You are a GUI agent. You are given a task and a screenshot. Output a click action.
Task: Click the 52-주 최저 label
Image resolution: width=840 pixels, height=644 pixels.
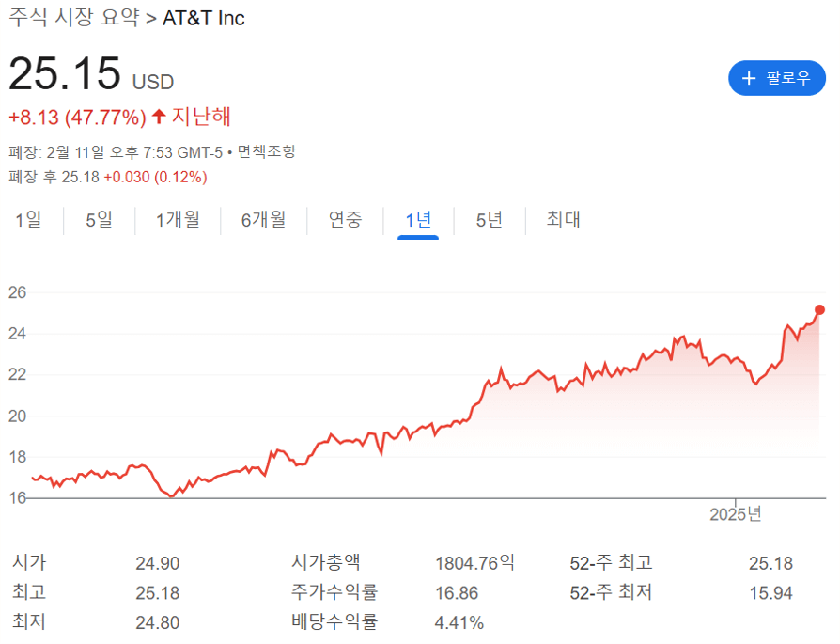(612, 592)
